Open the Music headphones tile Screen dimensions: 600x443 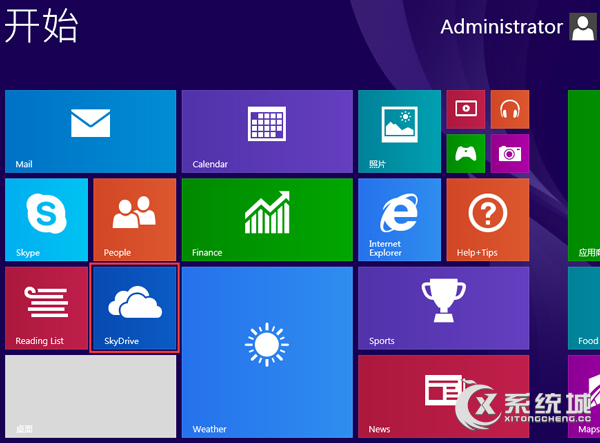click(510, 109)
